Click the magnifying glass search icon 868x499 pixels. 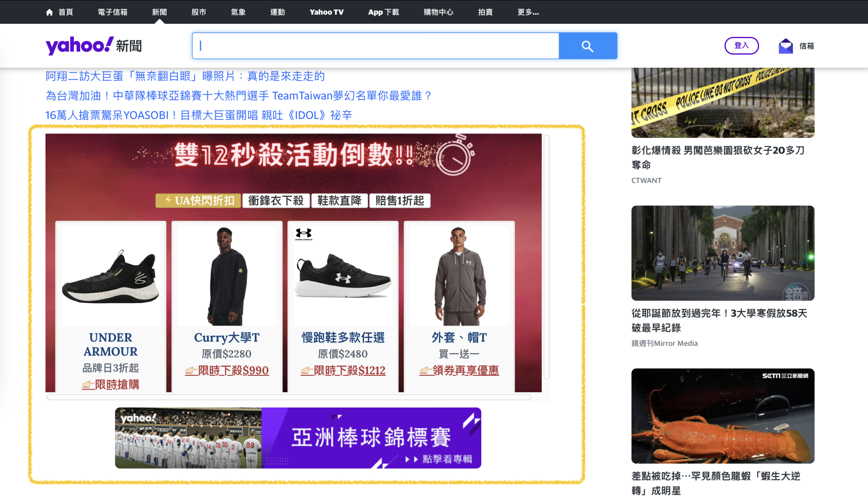tap(588, 45)
